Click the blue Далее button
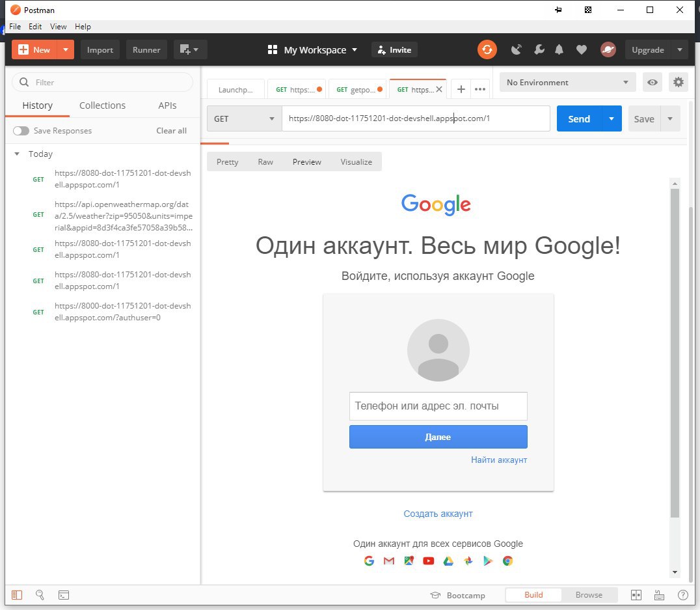The image size is (700, 610). pos(438,437)
